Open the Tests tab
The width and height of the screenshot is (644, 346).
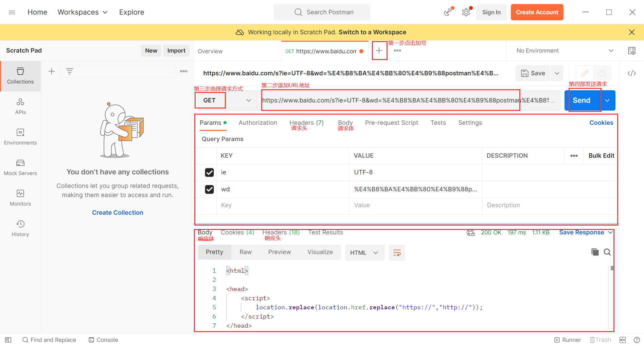(x=438, y=123)
